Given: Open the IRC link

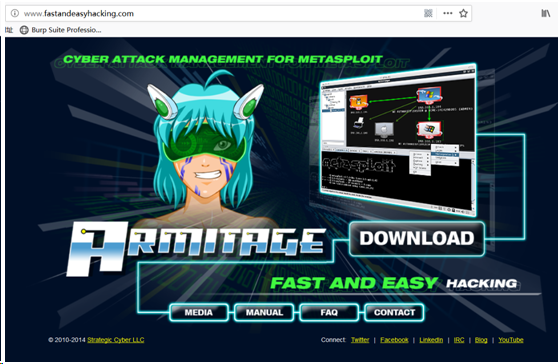Looking at the screenshot, I should click(459, 340).
